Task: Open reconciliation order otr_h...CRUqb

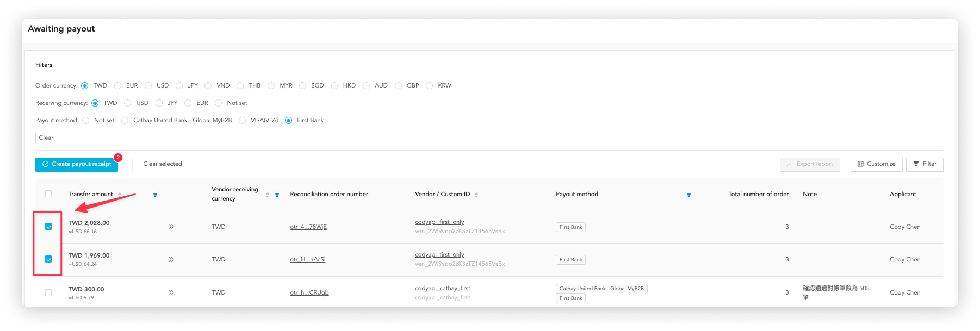Action: click(x=309, y=293)
